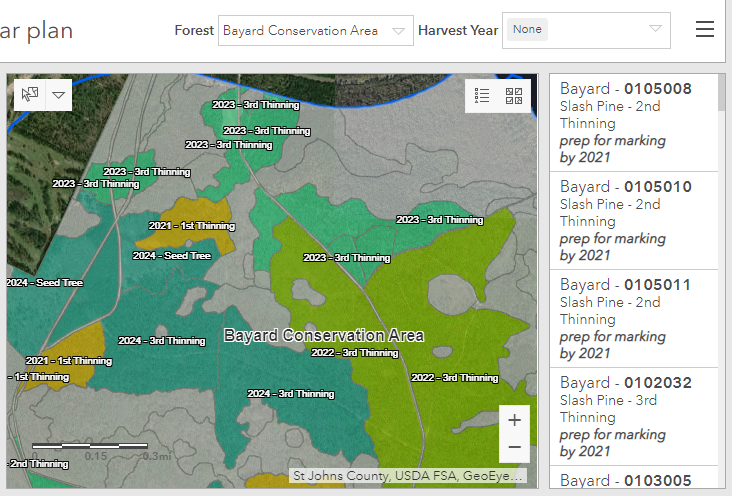The image size is (732, 496).
Task: Click the 2023 - 3rd Thinning label above 2022 - 3rd Thinning
Action: [x=347, y=257]
